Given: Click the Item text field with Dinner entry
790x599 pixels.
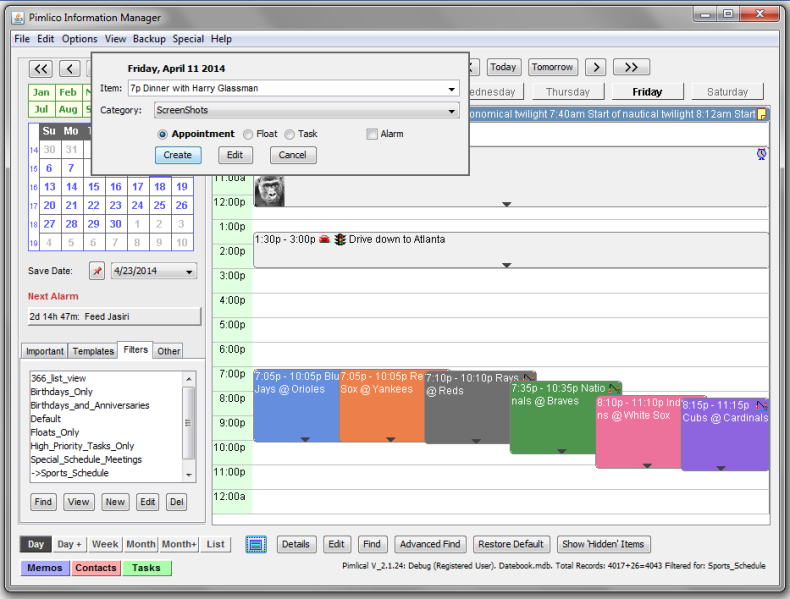Looking at the screenshot, I should 287,88.
